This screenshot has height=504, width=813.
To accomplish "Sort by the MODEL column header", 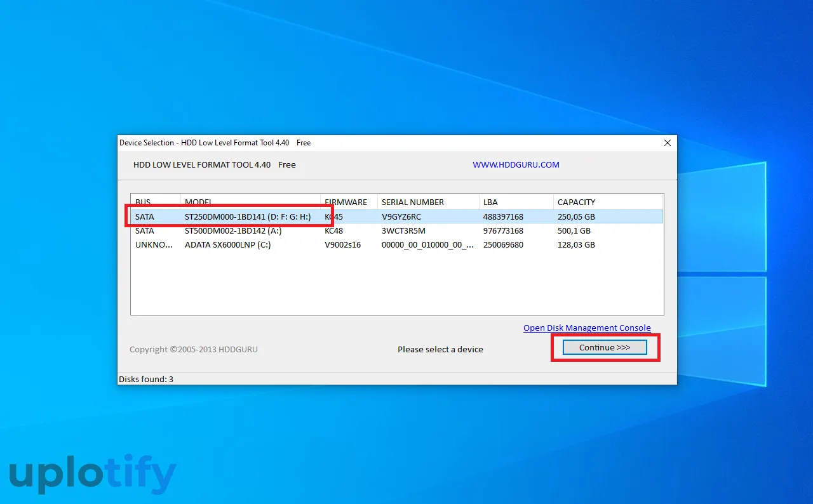I will (x=251, y=202).
